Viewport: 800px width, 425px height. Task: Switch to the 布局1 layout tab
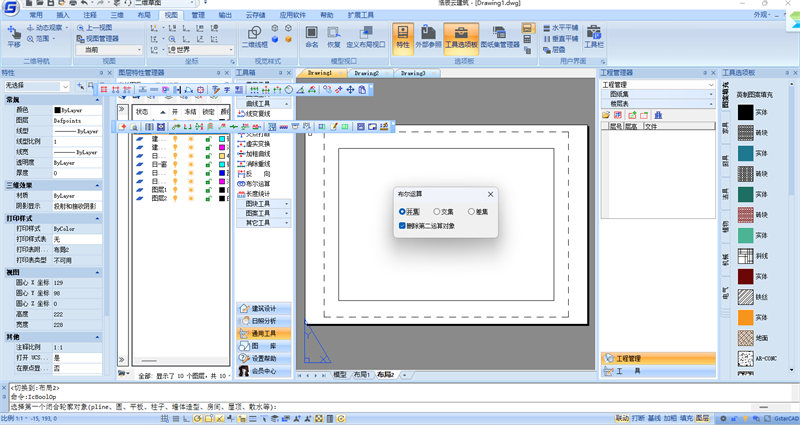coord(362,375)
